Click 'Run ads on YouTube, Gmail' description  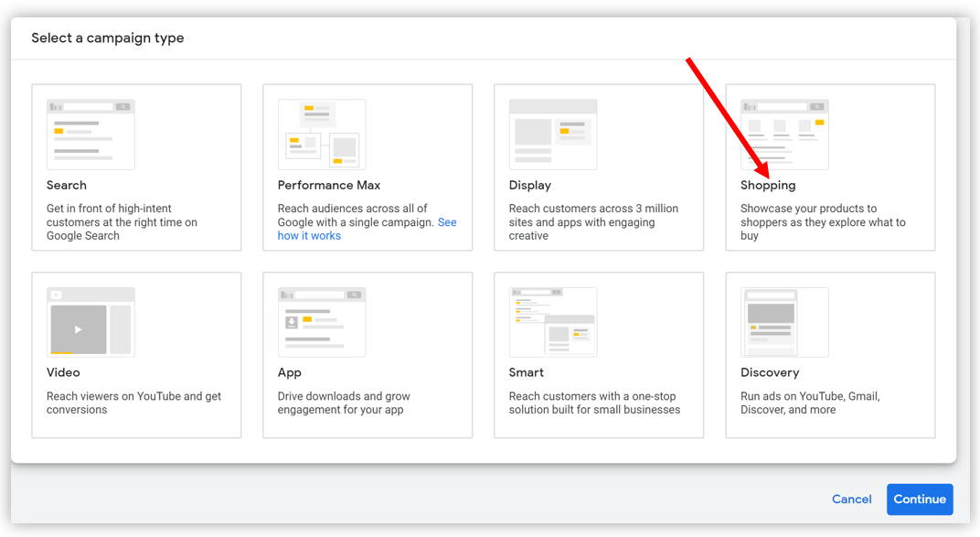(810, 403)
